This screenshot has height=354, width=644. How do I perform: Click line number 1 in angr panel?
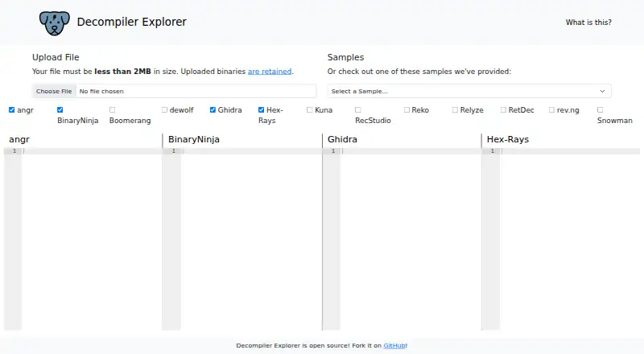14,151
